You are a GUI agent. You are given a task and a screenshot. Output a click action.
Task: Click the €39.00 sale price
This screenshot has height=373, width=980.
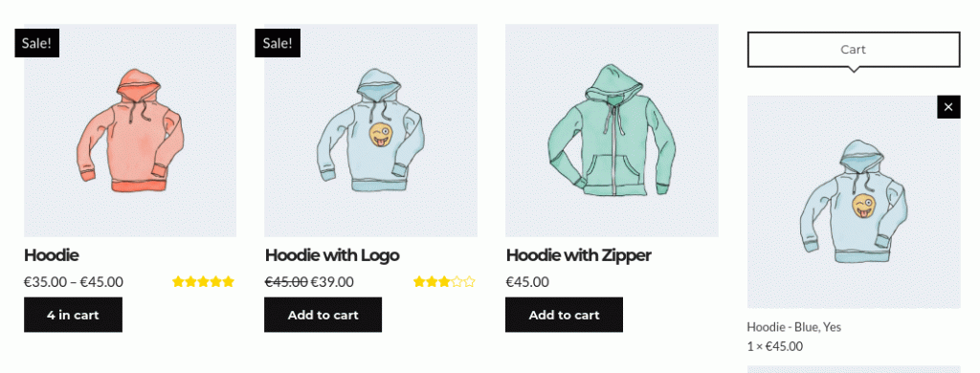[332, 282]
